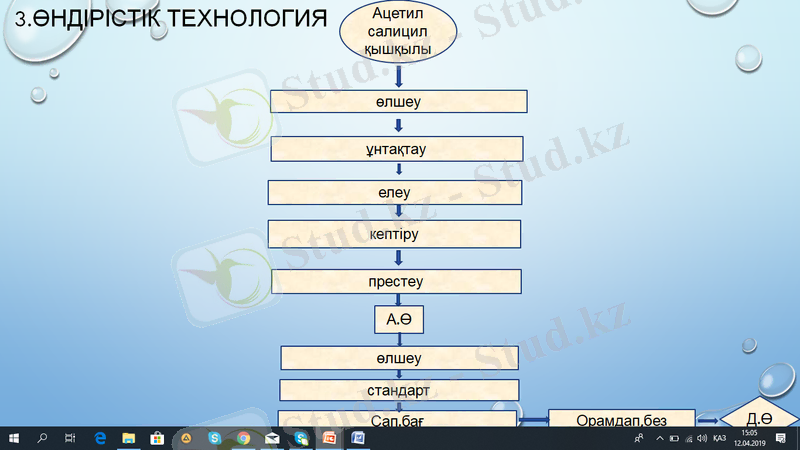Check battery status tray icon
This screenshot has width=800, height=450.
(674, 438)
